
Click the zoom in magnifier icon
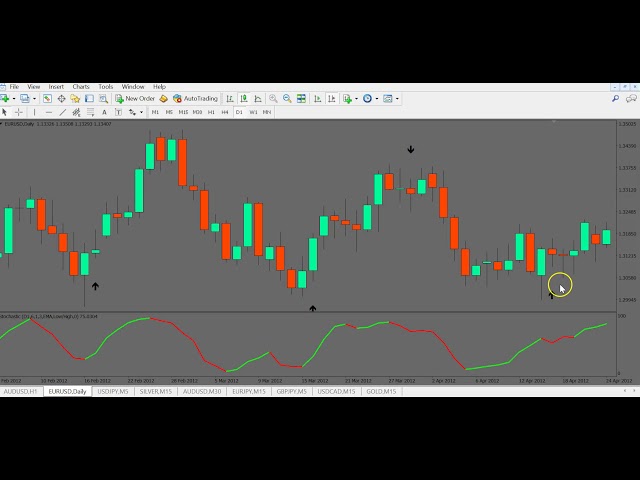point(273,99)
